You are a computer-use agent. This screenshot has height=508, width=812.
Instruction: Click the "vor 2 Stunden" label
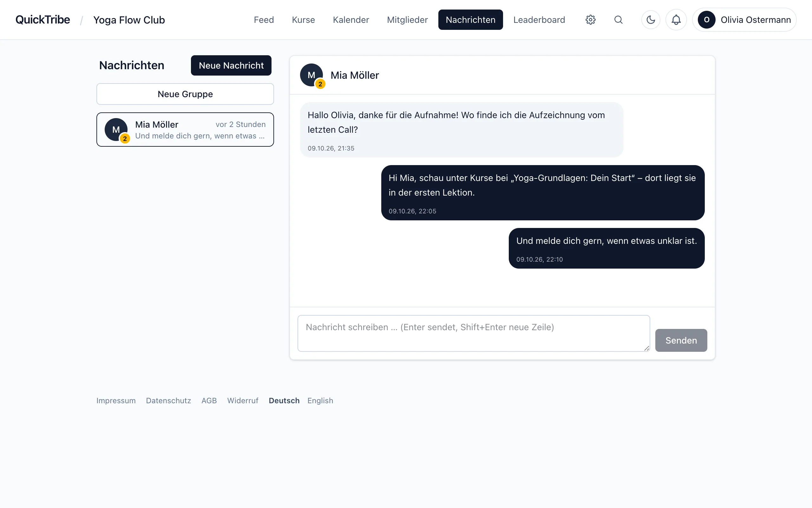(x=240, y=124)
